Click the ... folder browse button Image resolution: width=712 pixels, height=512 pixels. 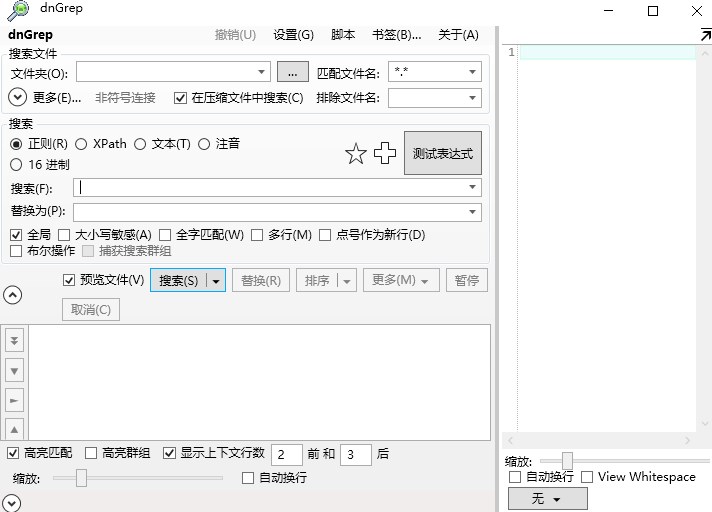click(292, 72)
